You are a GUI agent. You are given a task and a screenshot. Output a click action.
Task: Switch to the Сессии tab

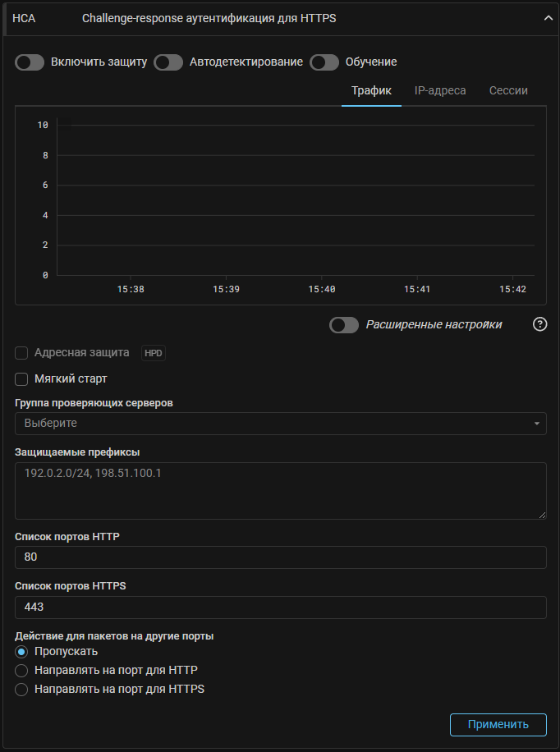[x=508, y=90]
